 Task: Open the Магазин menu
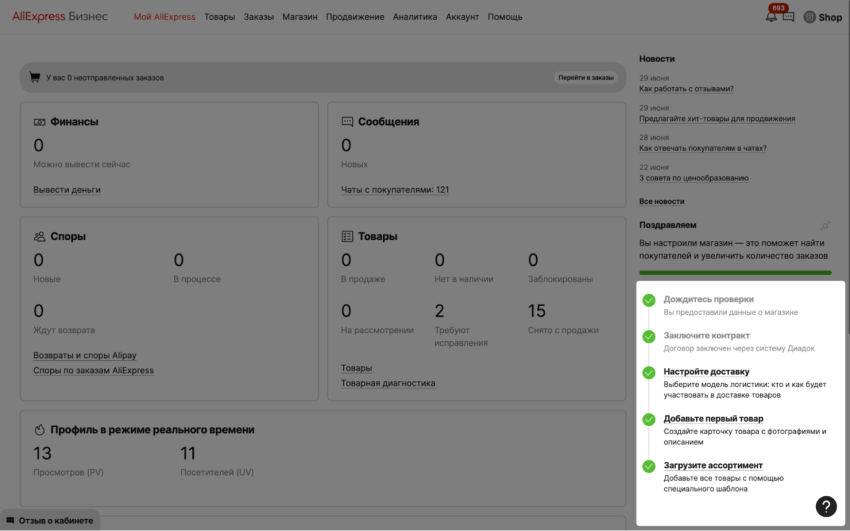[x=300, y=17]
